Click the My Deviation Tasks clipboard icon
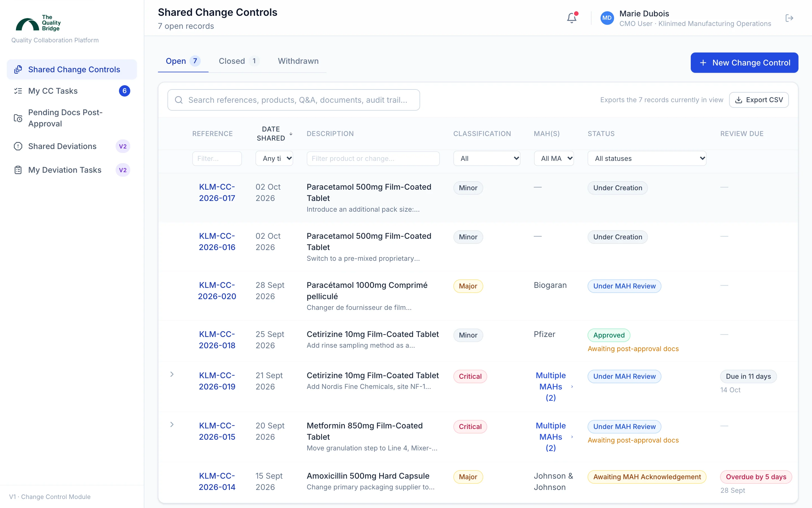 (18, 170)
